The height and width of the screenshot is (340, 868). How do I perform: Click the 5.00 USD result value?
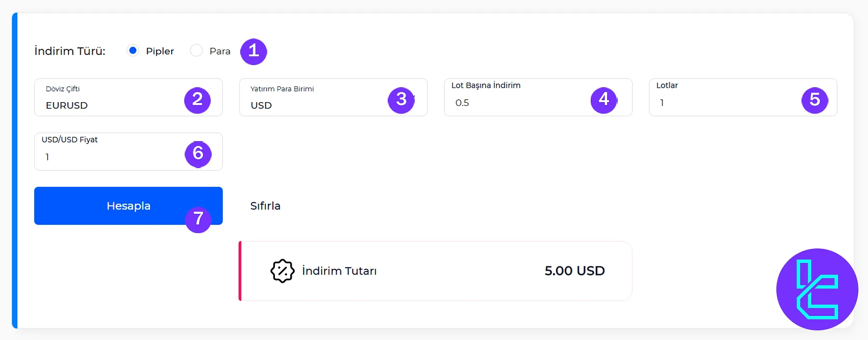573,271
